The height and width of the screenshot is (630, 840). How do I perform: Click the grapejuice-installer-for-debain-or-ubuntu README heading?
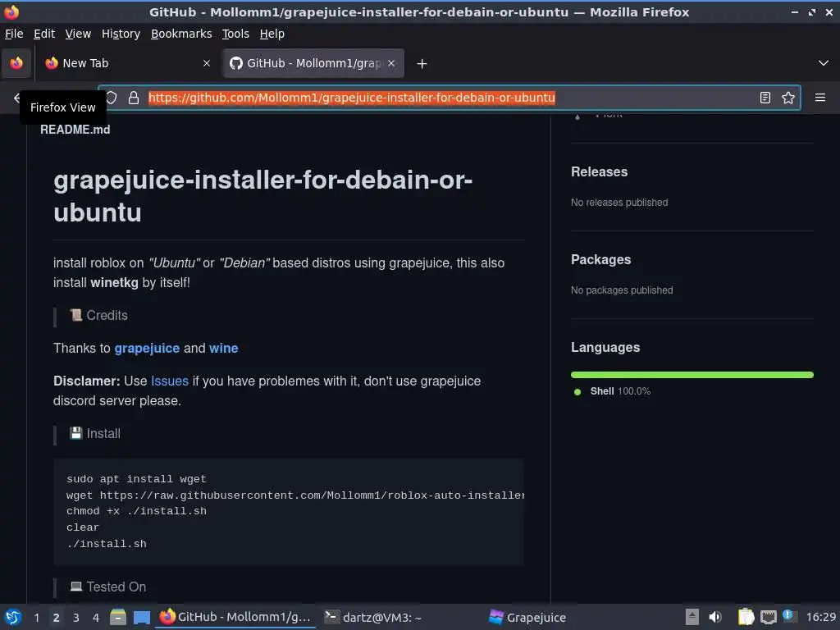coord(262,196)
